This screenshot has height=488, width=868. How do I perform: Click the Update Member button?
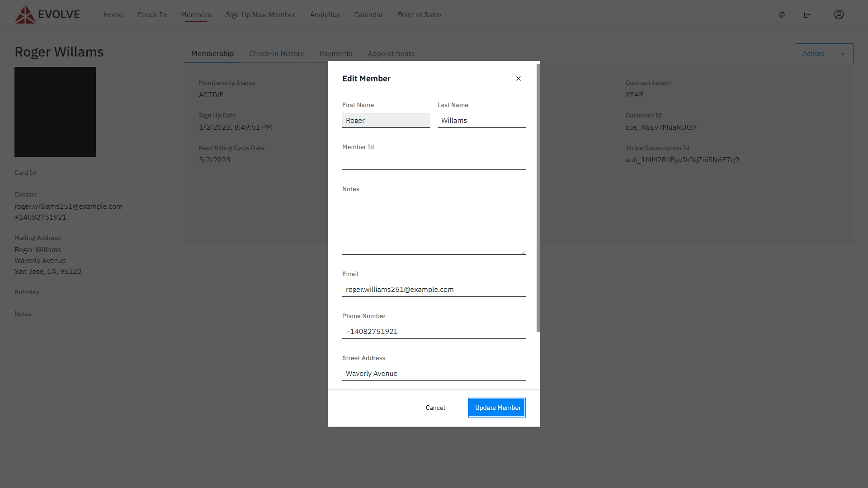[496, 407]
